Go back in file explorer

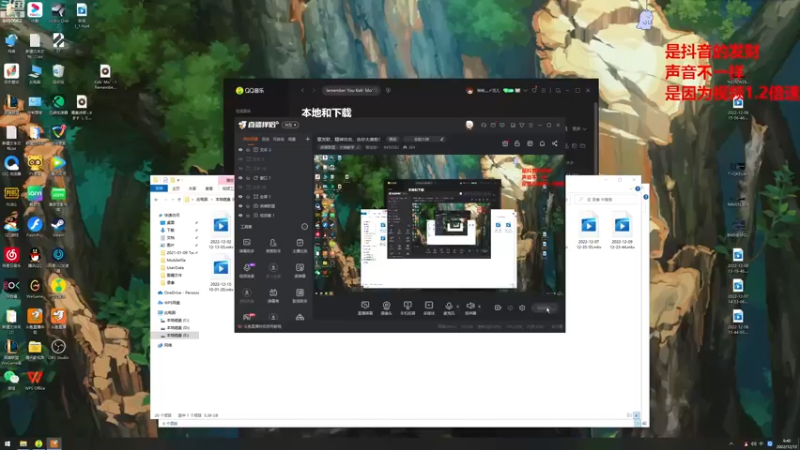point(157,199)
